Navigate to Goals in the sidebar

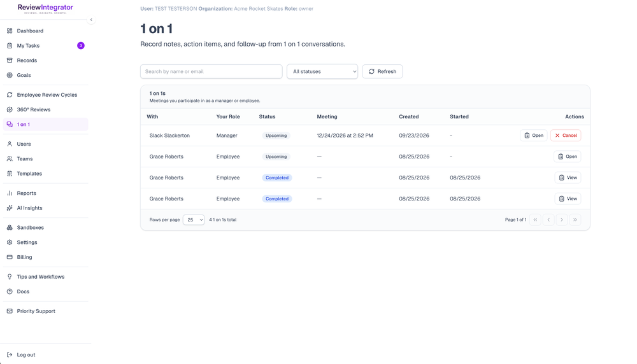45,75
